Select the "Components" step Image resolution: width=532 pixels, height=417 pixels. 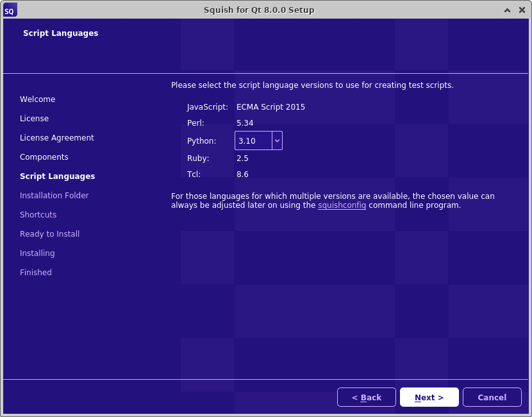(x=44, y=157)
